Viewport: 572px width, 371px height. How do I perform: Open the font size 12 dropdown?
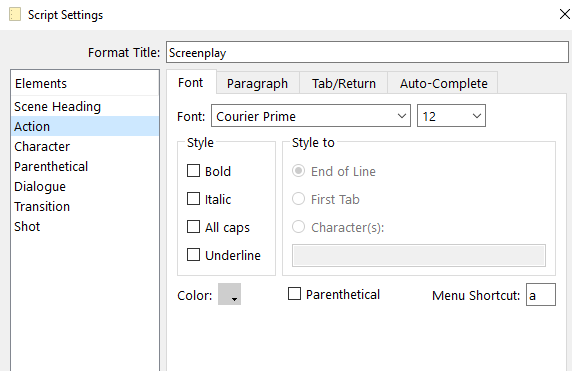coord(451,116)
